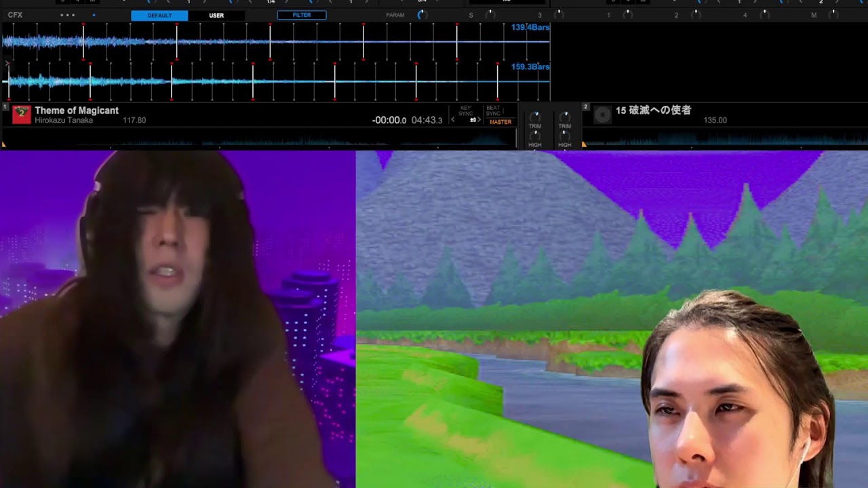Raise key with the right arrow under KEY SYNC

coord(479,120)
